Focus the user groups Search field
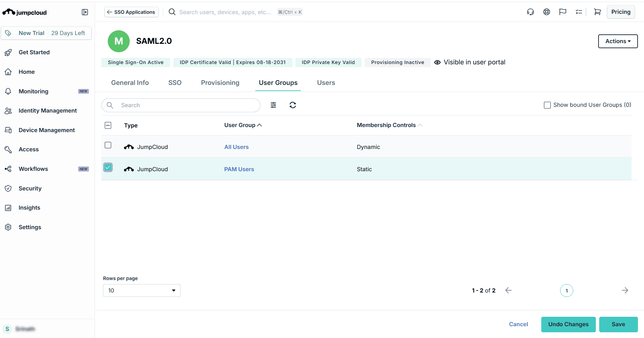The height and width of the screenshot is (338, 644). click(181, 105)
